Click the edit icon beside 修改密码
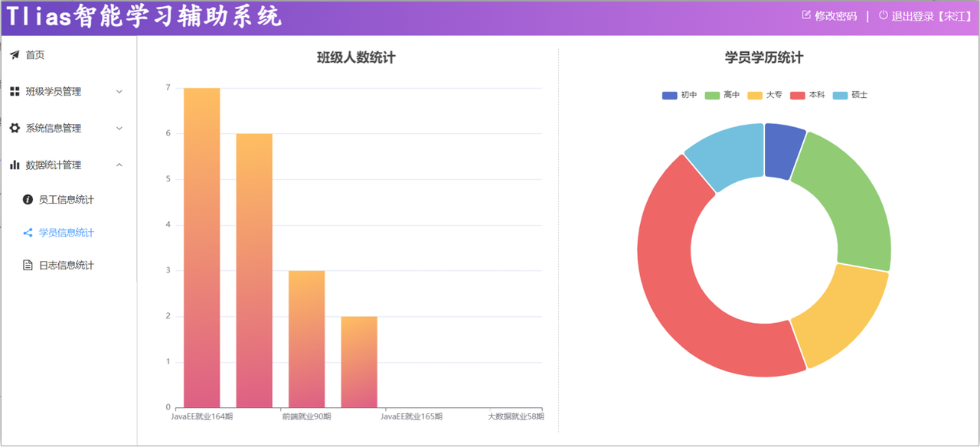The height and width of the screenshot is (447, 980). click(x=806, y=15)
